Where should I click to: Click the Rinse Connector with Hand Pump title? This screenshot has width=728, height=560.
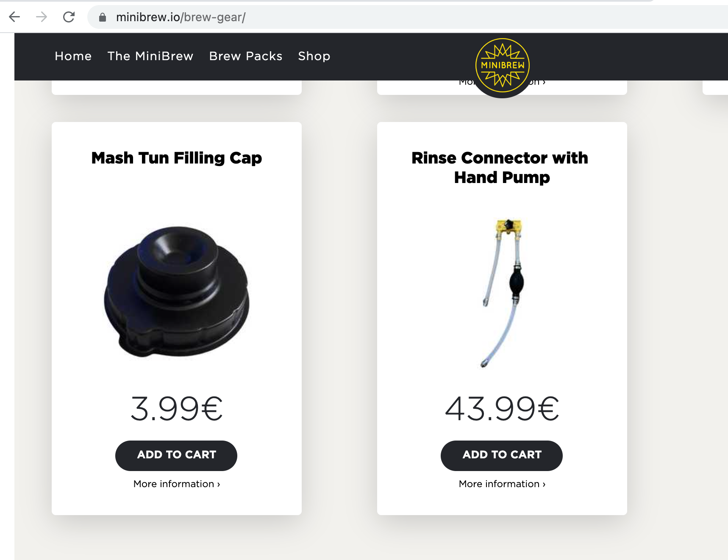pos(501,168)
